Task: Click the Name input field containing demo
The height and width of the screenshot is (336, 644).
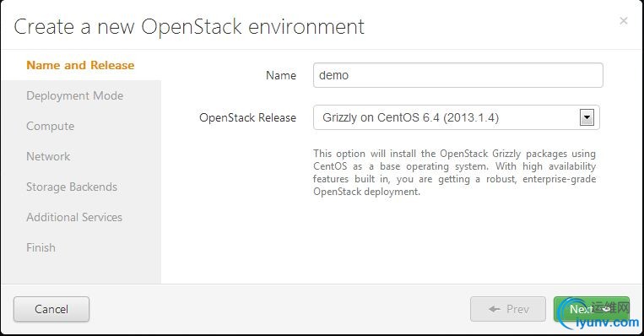Action: pos(457,75)
